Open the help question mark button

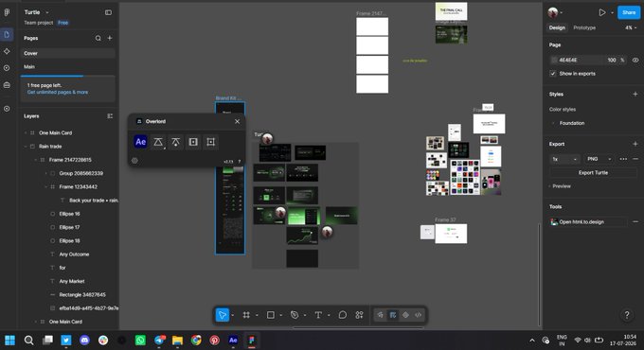pos(627,315)
